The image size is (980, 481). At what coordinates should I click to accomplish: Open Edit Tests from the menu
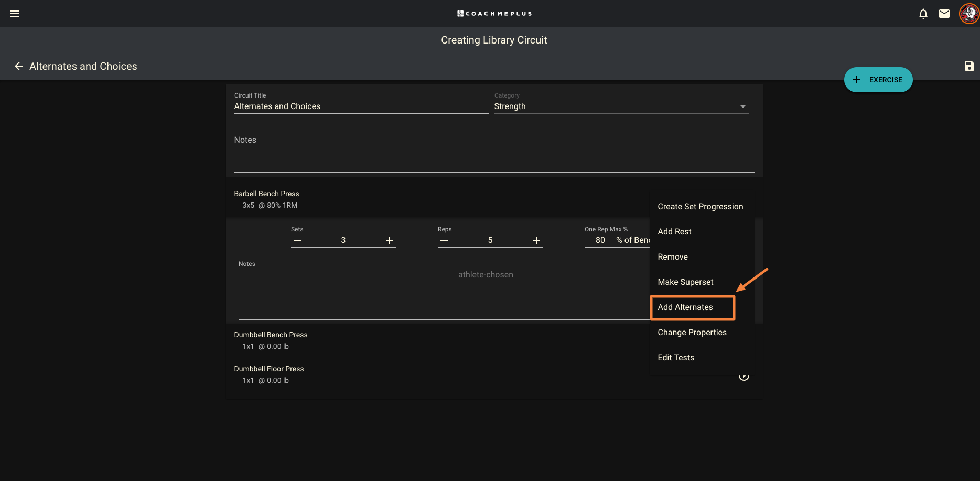tap(702, 358)
